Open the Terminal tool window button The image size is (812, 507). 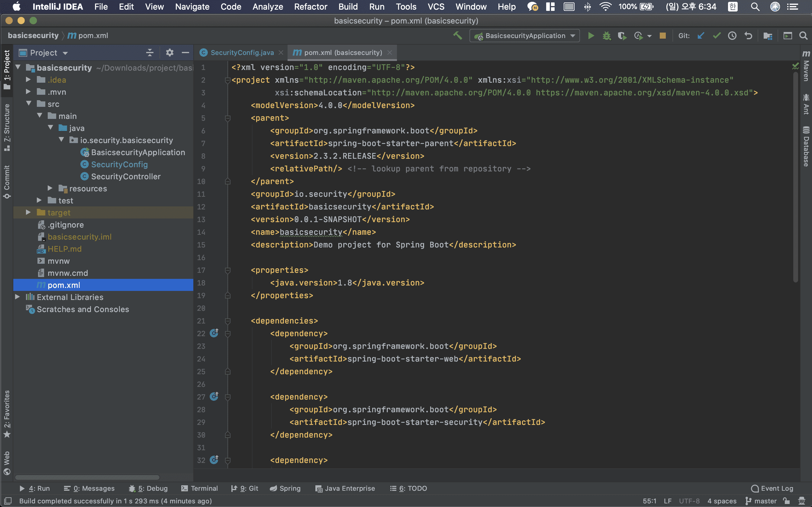199,488
